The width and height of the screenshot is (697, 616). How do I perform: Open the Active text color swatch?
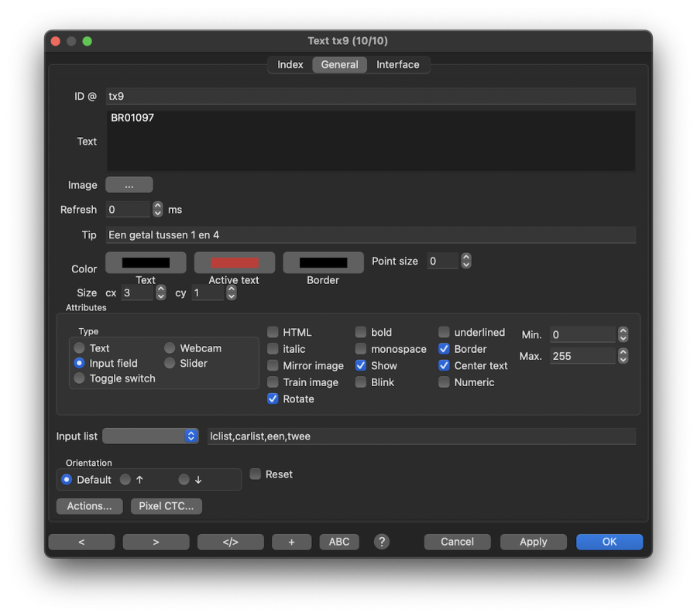234,263
